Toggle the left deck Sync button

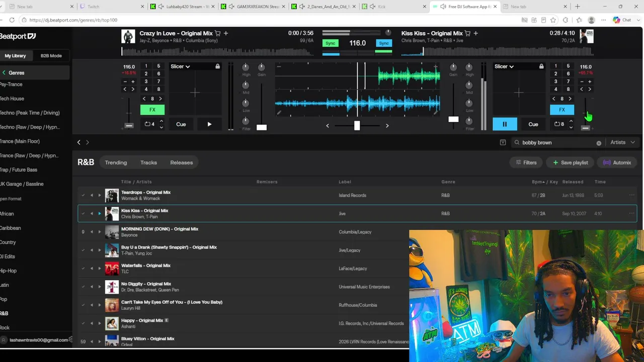click(x=331, y=43)
